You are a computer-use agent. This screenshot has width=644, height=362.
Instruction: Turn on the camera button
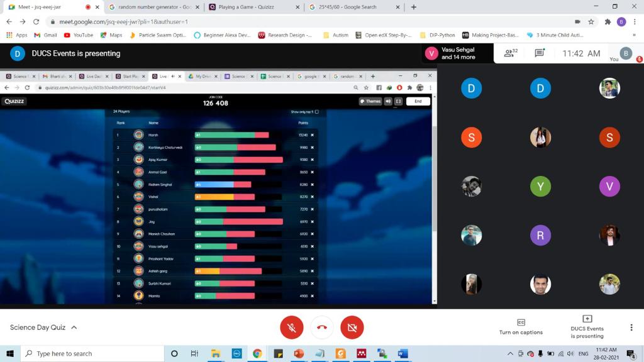352,327
